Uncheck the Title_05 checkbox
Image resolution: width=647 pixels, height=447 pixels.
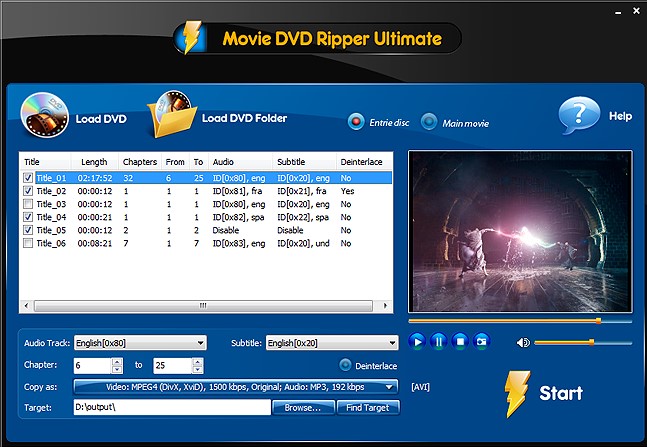click(x=28, y=230)
